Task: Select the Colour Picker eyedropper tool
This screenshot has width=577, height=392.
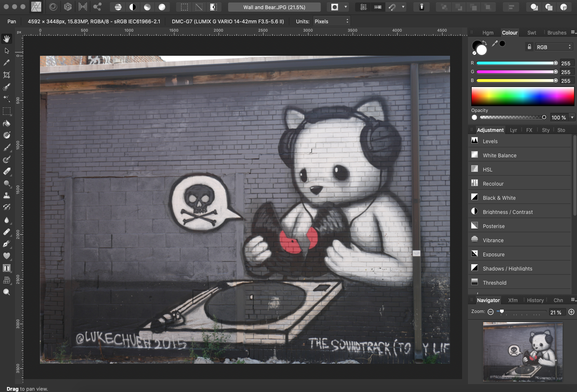Action: (x=7, y=63)
